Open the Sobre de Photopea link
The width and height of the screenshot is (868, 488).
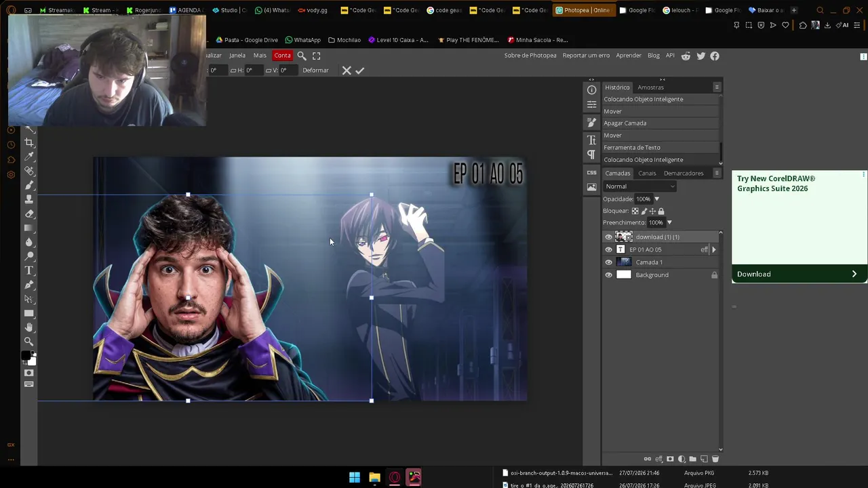click(530, 56)
